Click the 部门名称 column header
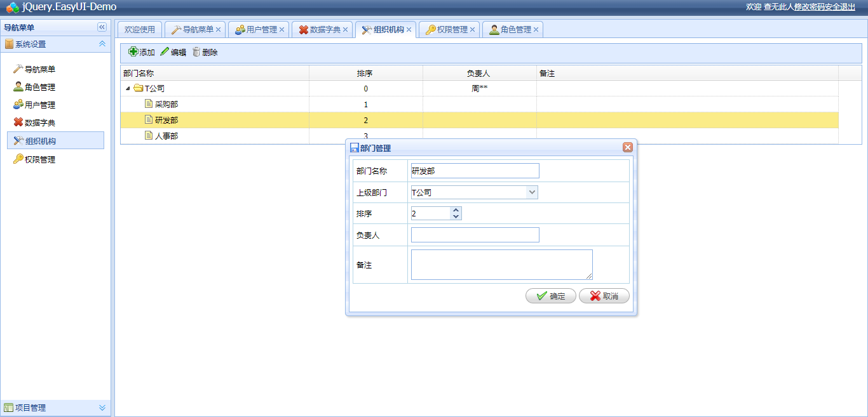 [x=215, y=73]
